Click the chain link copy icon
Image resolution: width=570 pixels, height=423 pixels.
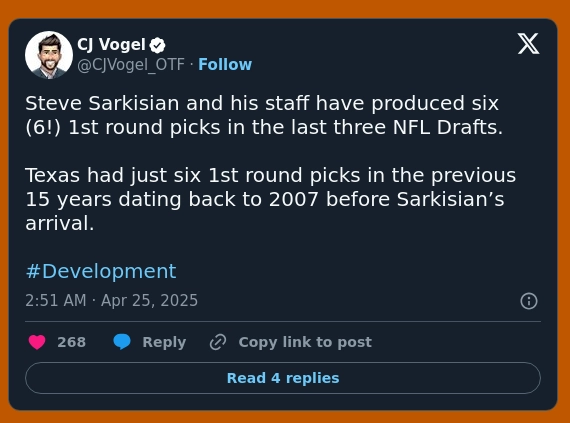click(x=218, y=342)
